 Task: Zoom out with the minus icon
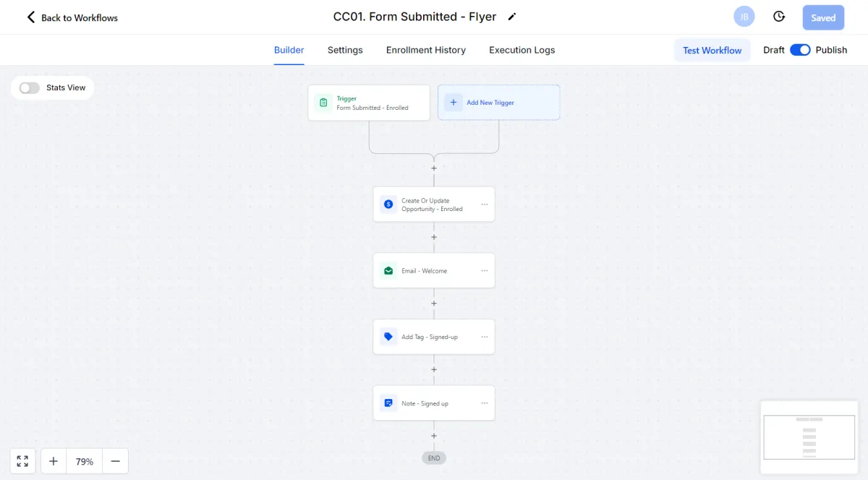point(115,461)
